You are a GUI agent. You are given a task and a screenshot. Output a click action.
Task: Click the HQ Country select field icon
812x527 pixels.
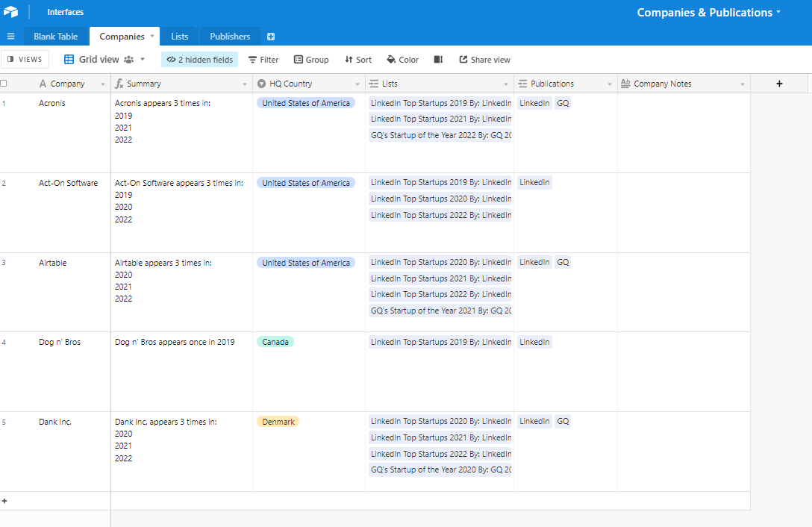(261, 84)
